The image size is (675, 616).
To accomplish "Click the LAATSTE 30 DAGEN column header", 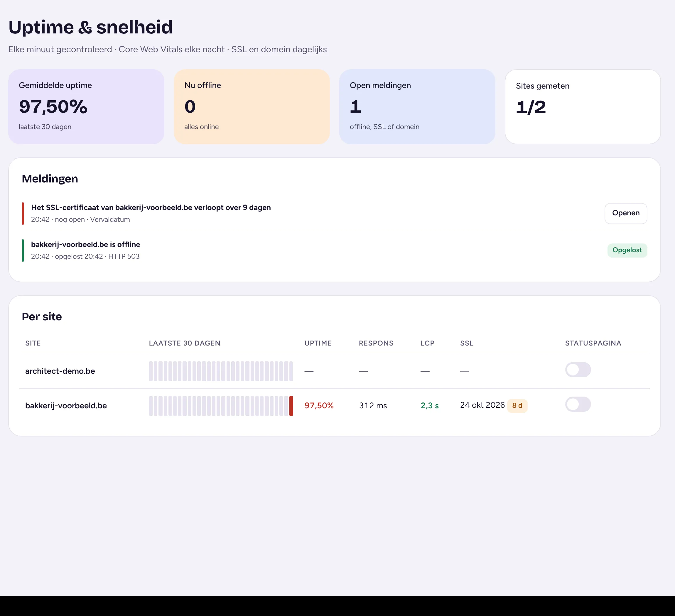I will [185, 343].
